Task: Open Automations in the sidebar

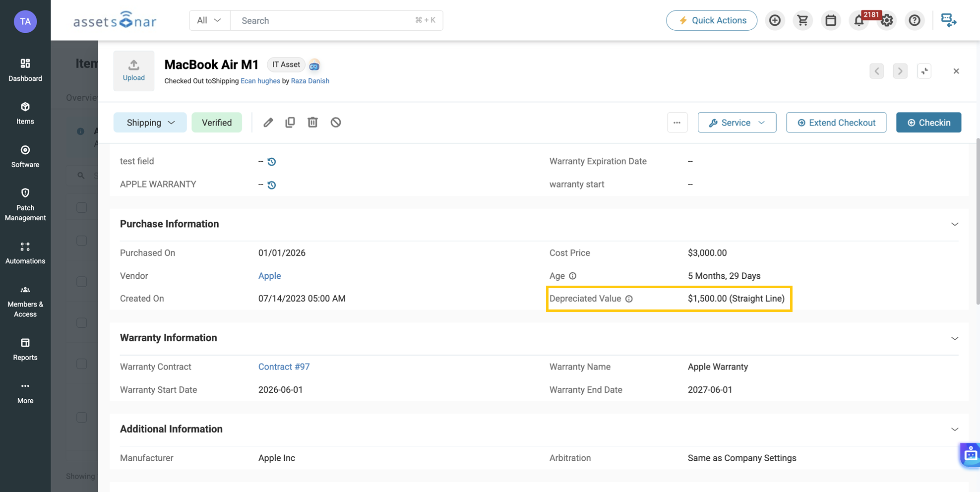Action: pos(25,252)
